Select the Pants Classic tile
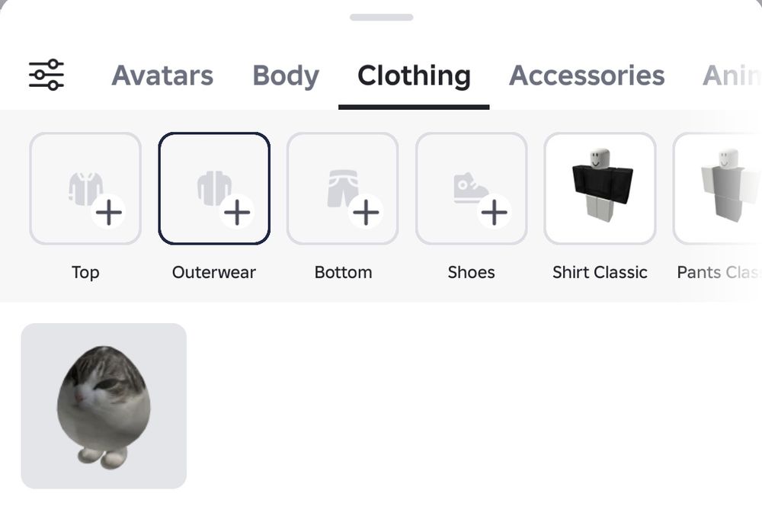This screenshot has height=532, width=762. (717, 188)
